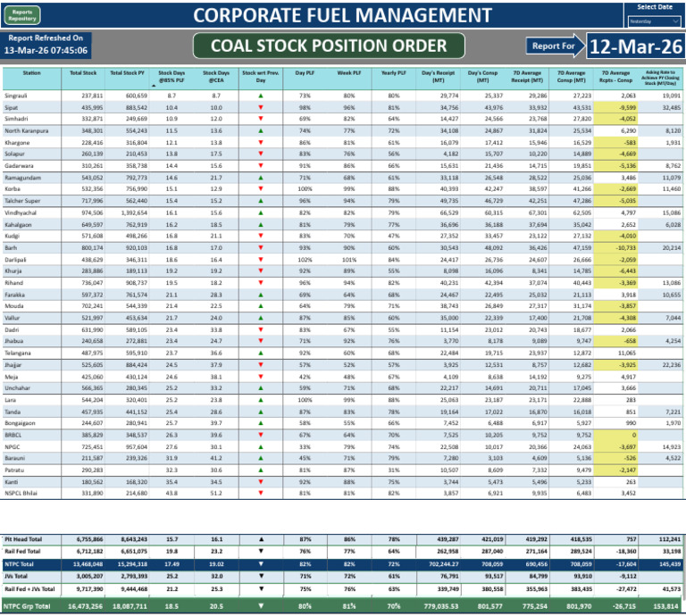The height and width of the screenshot is (616, 686).
Task: Click the white down arrow in NTPC Total row
Action: click(261, 564)
